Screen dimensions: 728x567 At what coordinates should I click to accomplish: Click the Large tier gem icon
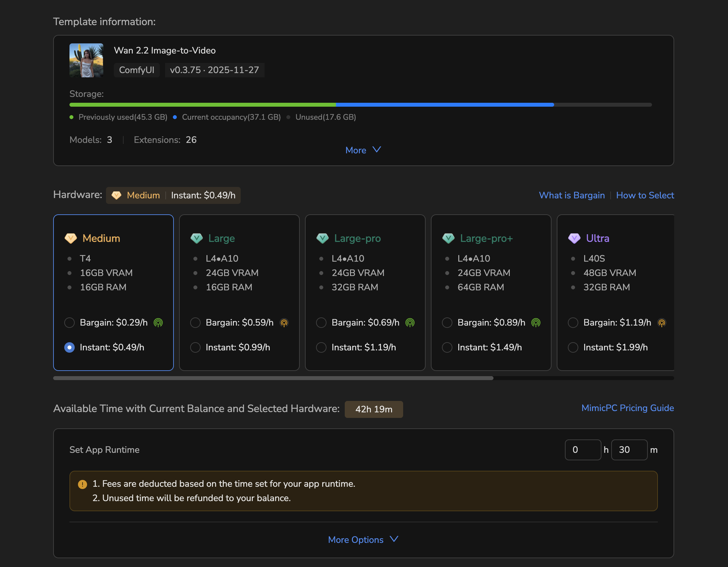pos(196,238)
